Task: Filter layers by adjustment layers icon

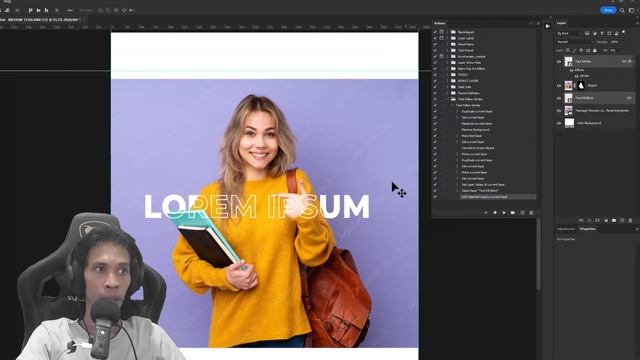Action: [595, 33]
